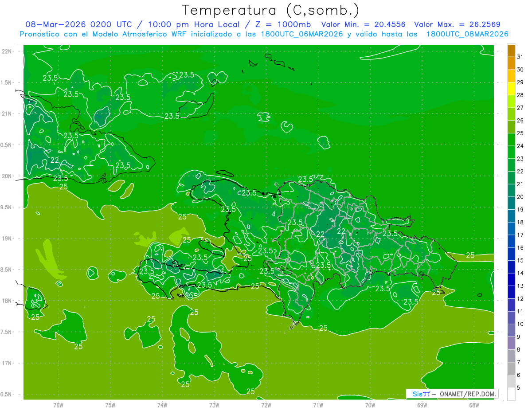Click the colorbar label '15'
The width and height of the screenshot is (532, 411).
click(520, 261)
